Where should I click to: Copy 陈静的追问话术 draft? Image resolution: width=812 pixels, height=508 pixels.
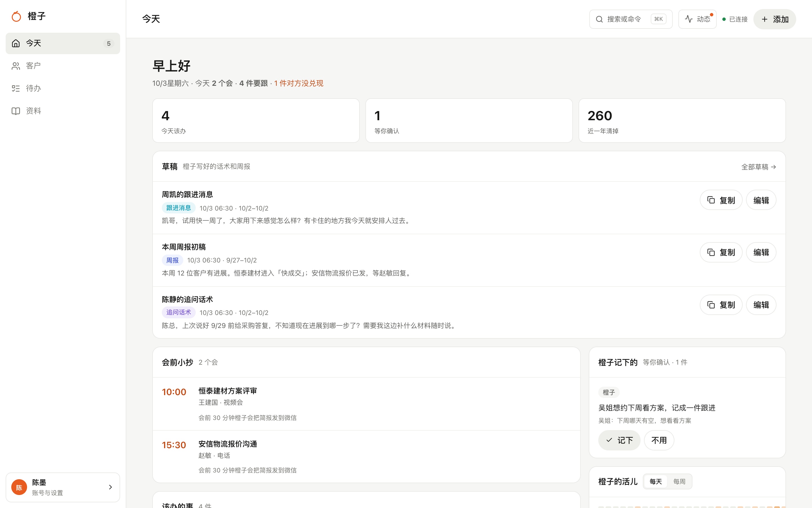pos(721,305)
